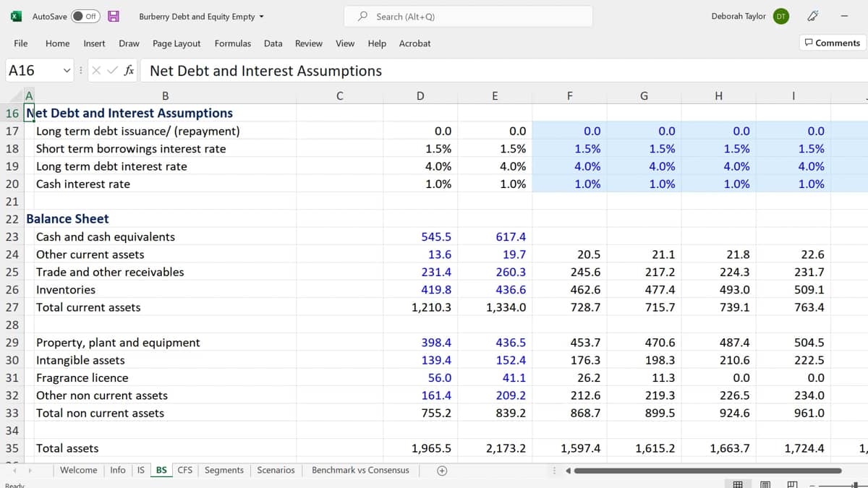Click the Search box
Screen dimensions: 868x488
point(468,17)
